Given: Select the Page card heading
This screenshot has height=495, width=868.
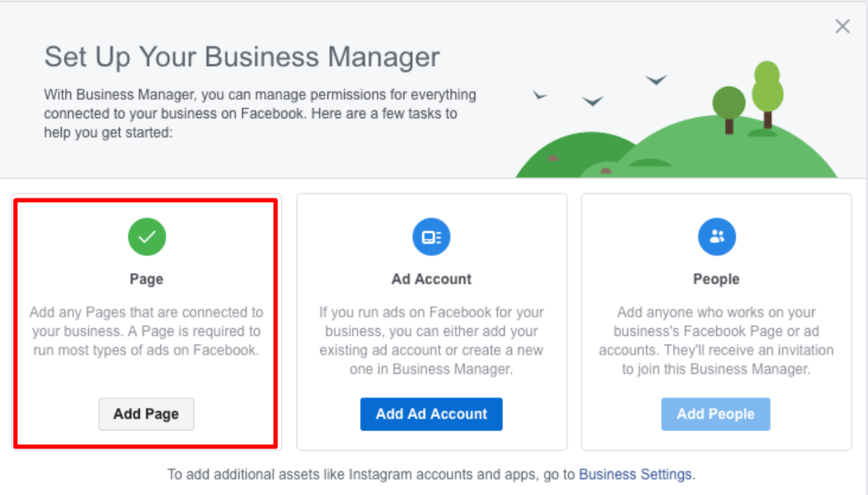Looking at the screenshot, I should (146, 279).
